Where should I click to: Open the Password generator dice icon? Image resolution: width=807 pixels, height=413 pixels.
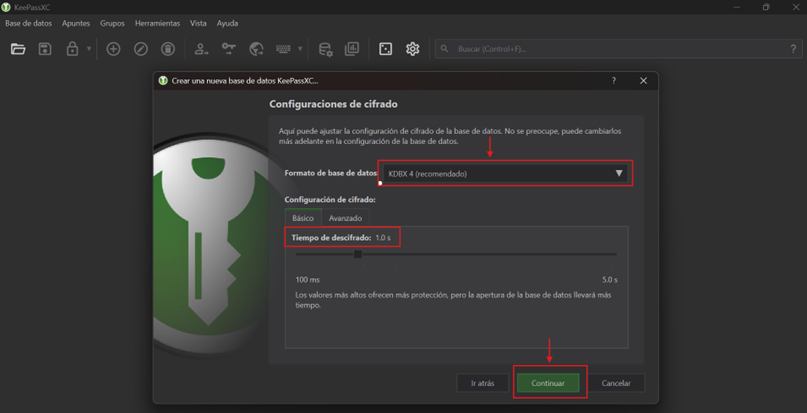385,49
